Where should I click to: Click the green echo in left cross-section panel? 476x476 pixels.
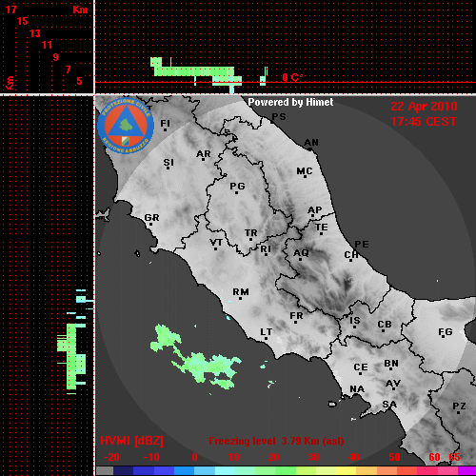point(71,355)
